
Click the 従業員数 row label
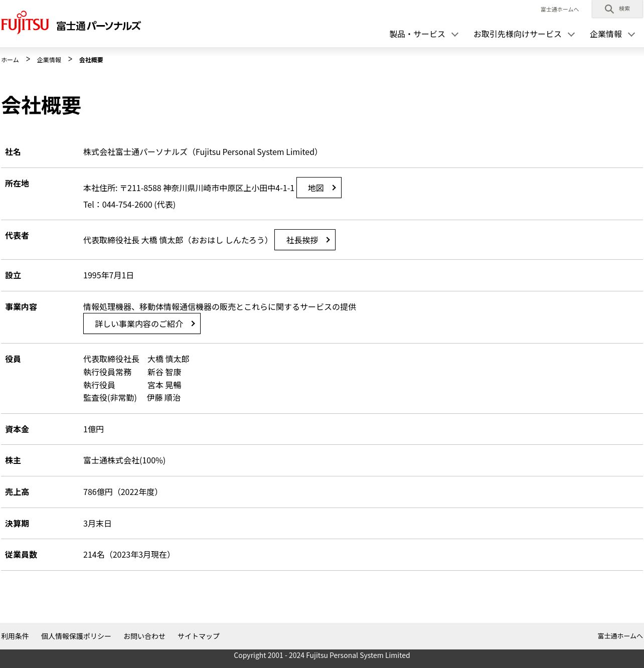coord(21,555)
